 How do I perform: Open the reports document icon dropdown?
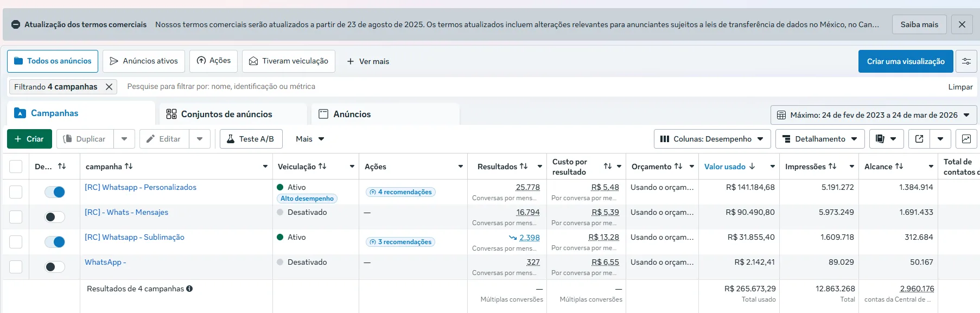[886, 139]
